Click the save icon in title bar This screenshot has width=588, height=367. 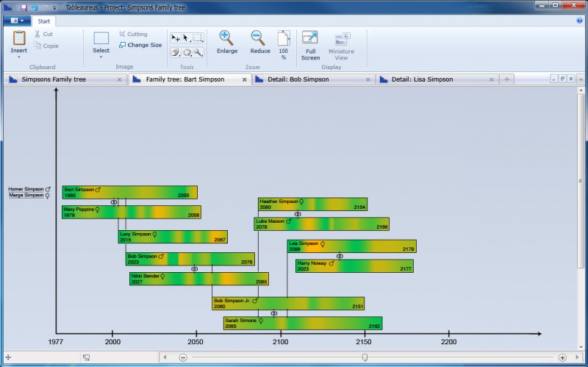pyautogui.click(x=24, y=7)
